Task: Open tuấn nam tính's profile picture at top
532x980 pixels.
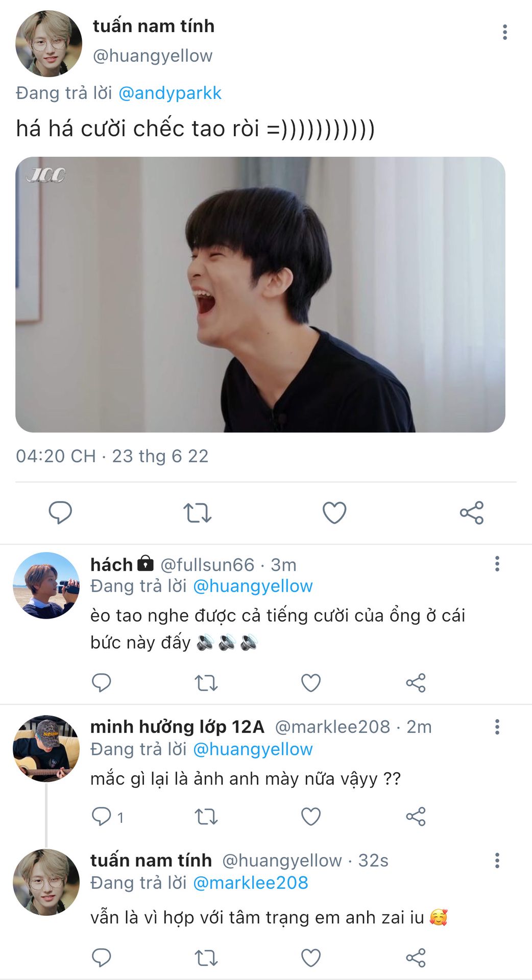Action: (49, 43)
